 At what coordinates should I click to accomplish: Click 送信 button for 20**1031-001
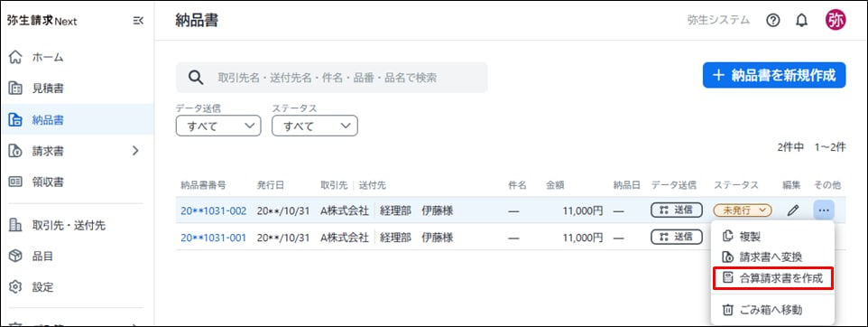tap(677, 237)
